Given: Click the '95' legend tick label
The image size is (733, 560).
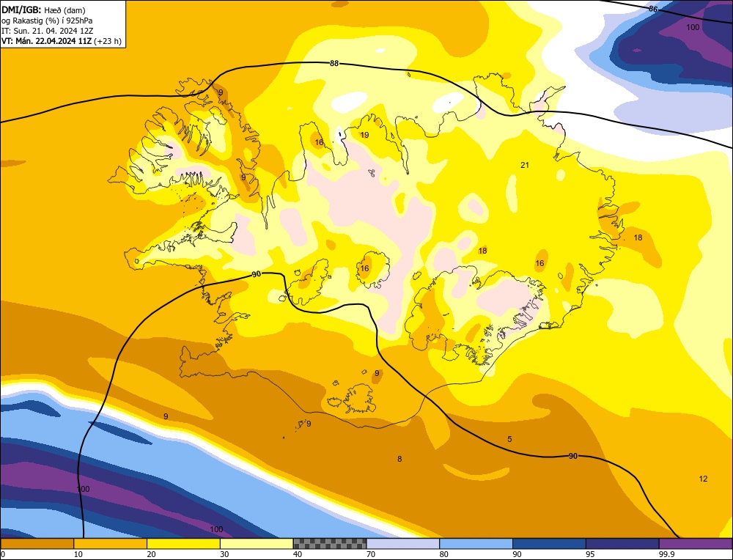Looking at the screenshot, I should coord(590,554).
